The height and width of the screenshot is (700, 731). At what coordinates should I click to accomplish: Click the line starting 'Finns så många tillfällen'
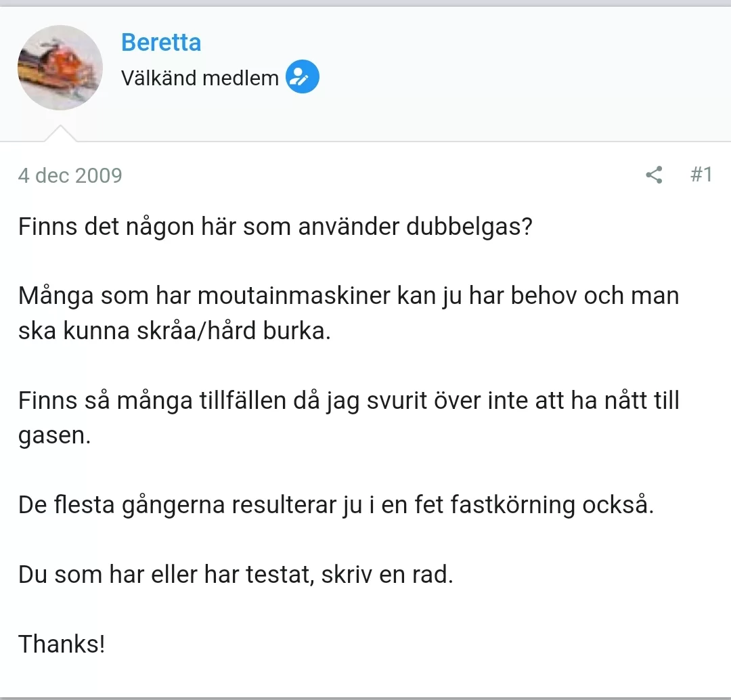pyautogui.click(x=348, y=401)
